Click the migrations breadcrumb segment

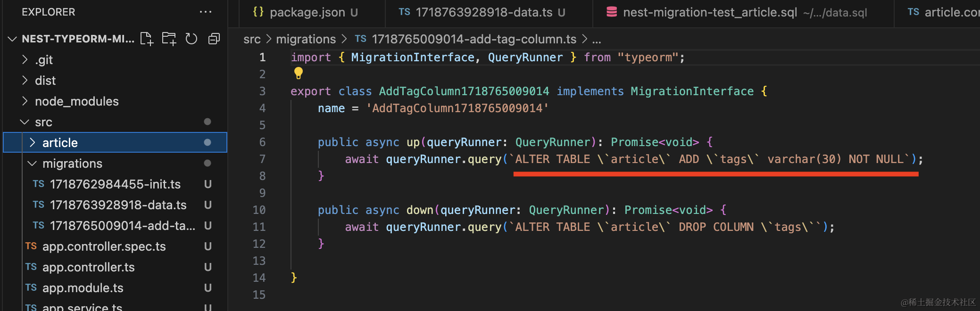tap(306, 39)
